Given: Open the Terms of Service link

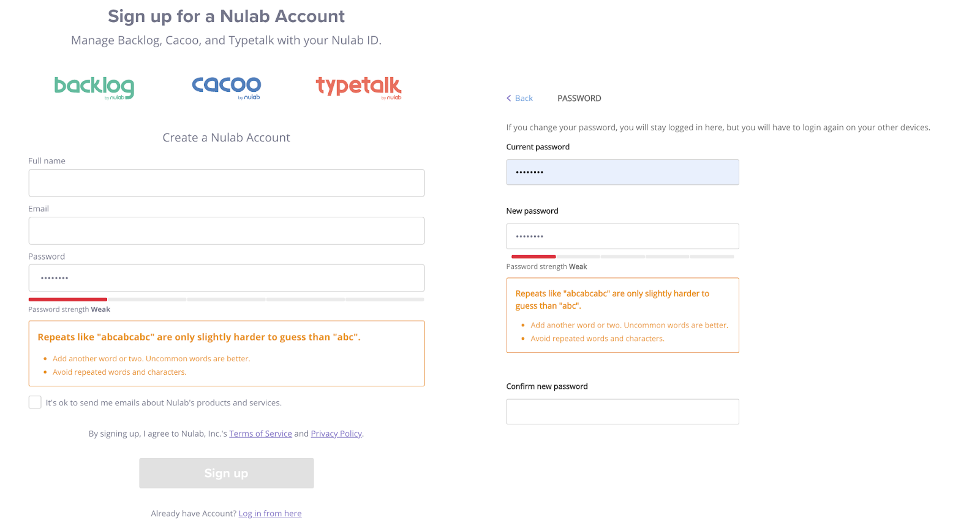Looking at the screenshot, I should coord(260,434).
